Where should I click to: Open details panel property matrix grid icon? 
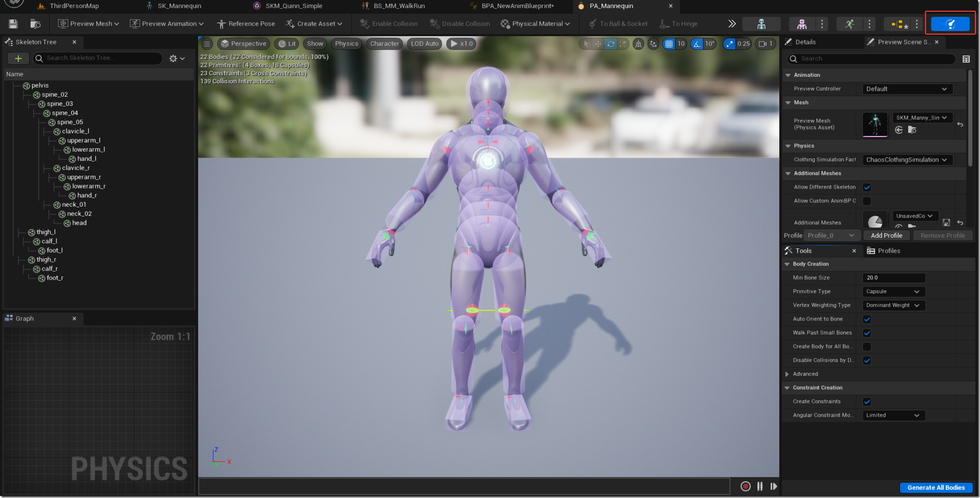[x=966, y=59]
